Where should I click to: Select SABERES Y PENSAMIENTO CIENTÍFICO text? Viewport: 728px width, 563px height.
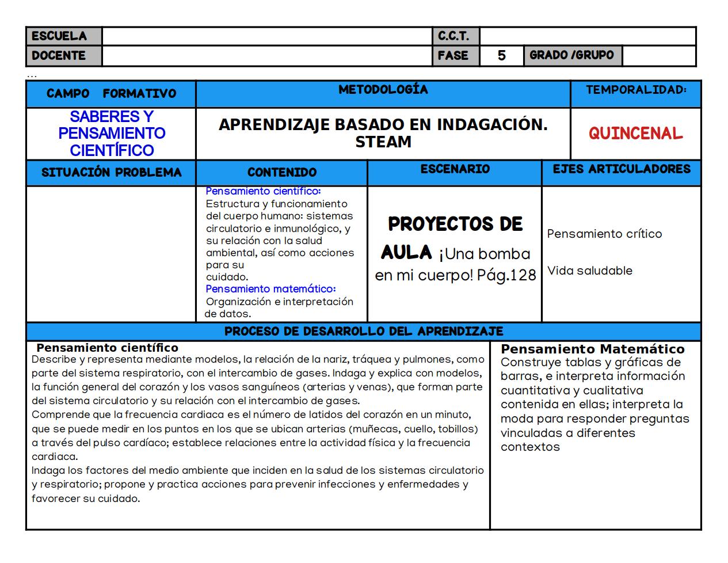[112, 134]
